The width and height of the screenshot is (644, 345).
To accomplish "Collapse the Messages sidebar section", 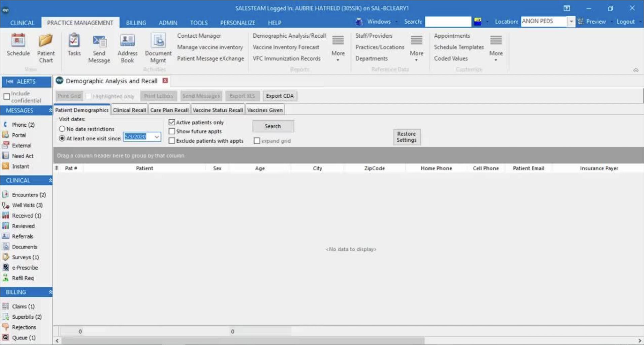I will (x=50, y=111).
